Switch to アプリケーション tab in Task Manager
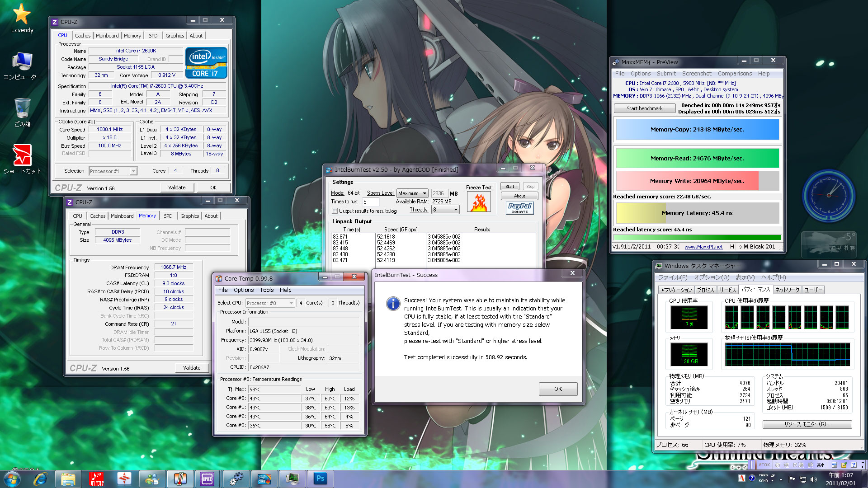Image resolution: width=868 pixels, height=488 pixels. [x=676, y=290]
